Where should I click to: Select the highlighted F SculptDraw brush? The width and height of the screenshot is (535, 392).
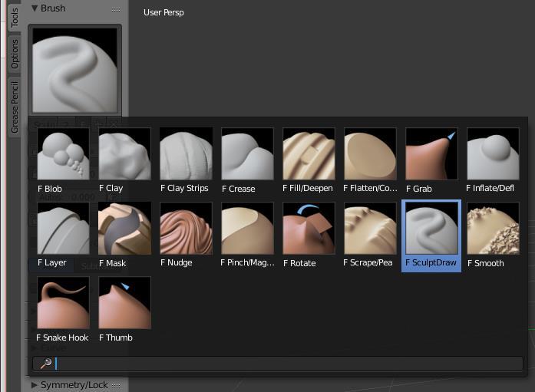431,236
